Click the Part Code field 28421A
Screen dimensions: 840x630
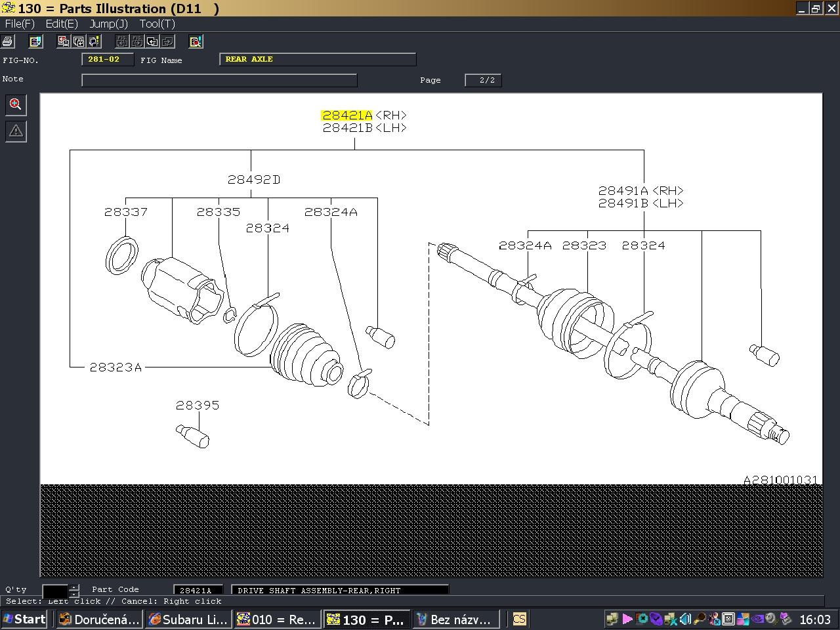[x=198, y=591]
